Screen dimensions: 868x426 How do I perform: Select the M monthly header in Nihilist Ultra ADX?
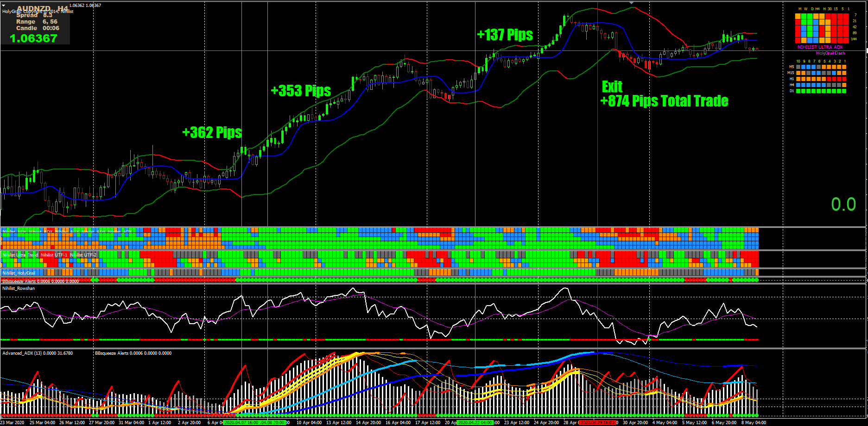[x=800, y=9]
